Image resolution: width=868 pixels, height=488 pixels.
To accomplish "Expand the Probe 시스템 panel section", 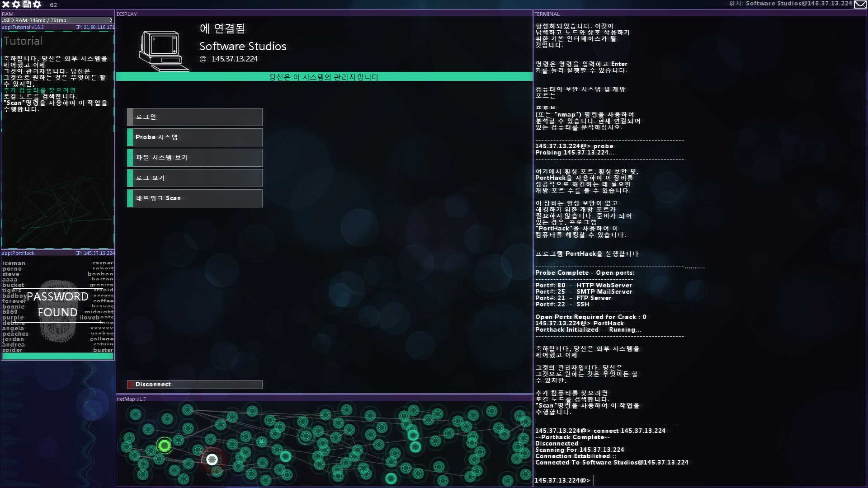I will pos(195,137).
